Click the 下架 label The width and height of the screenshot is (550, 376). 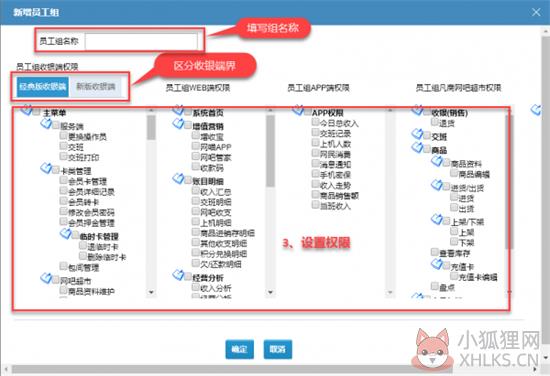point(466,243)
